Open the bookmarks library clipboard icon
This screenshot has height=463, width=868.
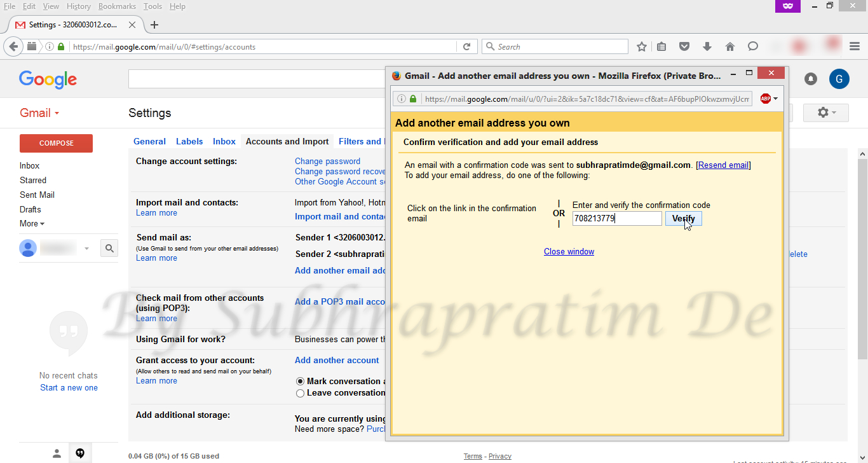click(x=661, y=46)
